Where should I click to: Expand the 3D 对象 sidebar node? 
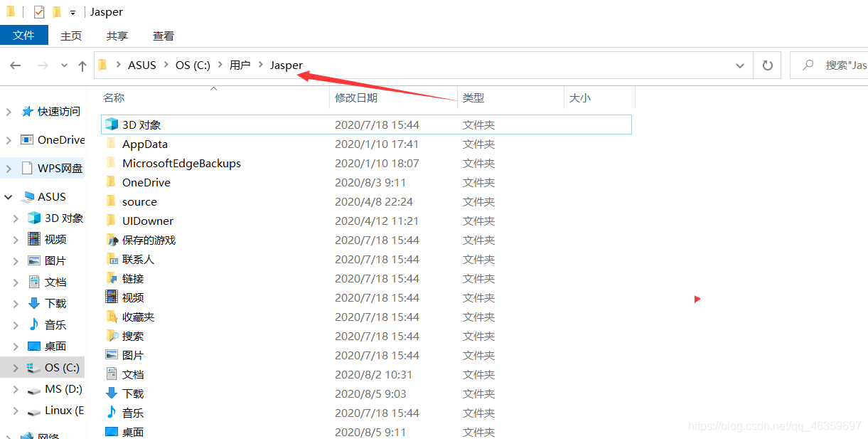(16, 218)
